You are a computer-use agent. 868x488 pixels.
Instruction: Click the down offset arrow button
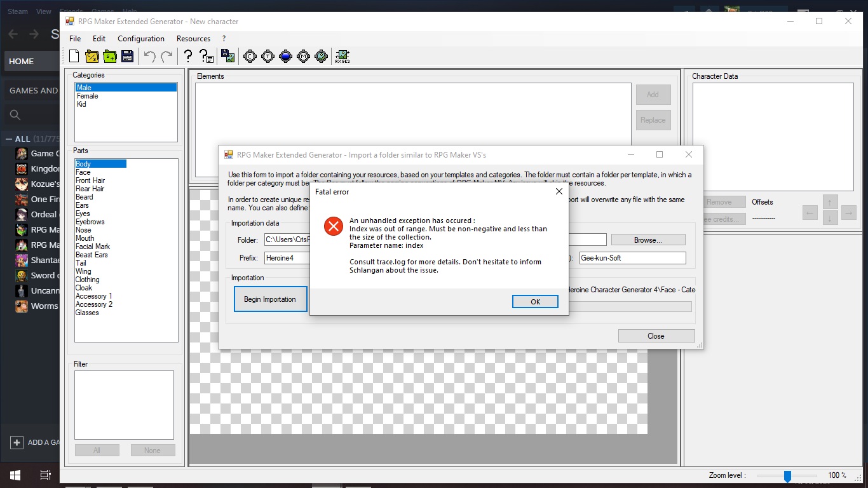(830, 217)
